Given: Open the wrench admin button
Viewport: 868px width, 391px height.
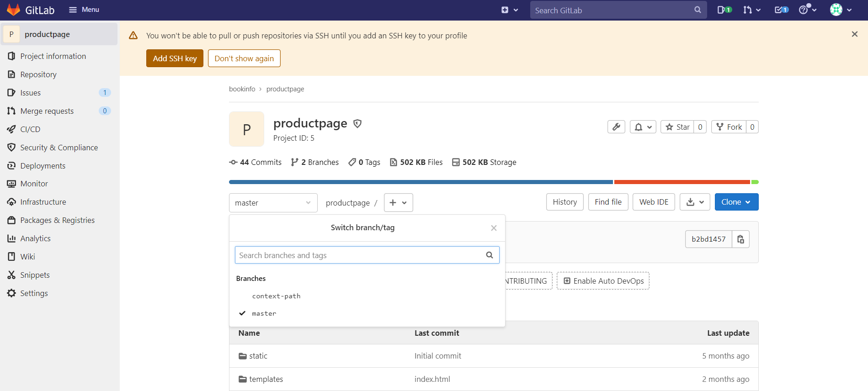Looking at the screenshot, I should click(x=616, y=127).
